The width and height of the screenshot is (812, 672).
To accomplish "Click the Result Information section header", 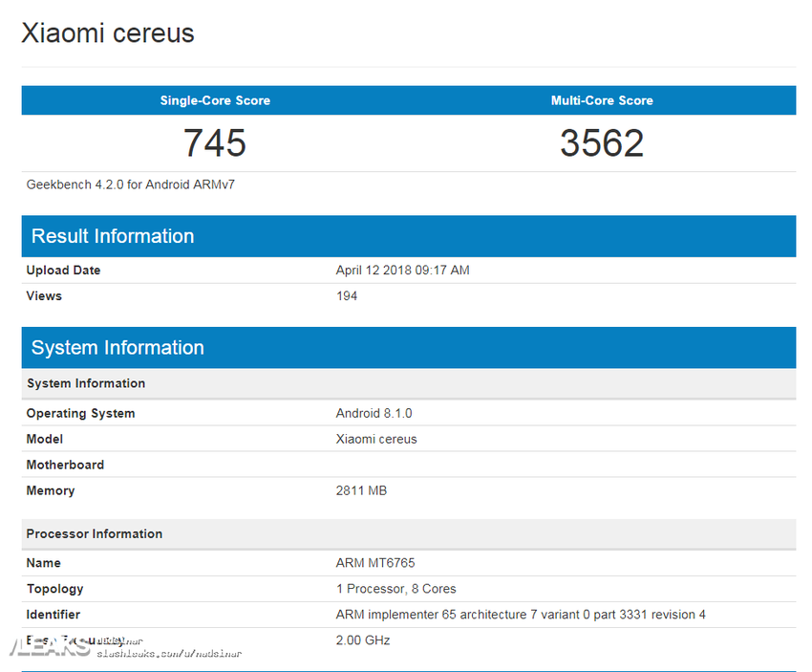I will [x=112, y=236].
